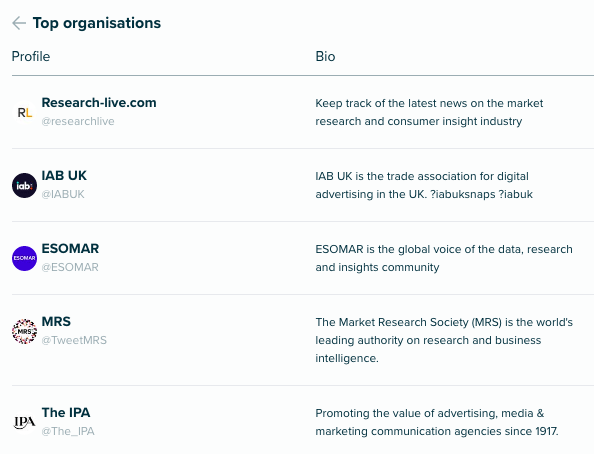Select the Bio column header

point(325,56)
